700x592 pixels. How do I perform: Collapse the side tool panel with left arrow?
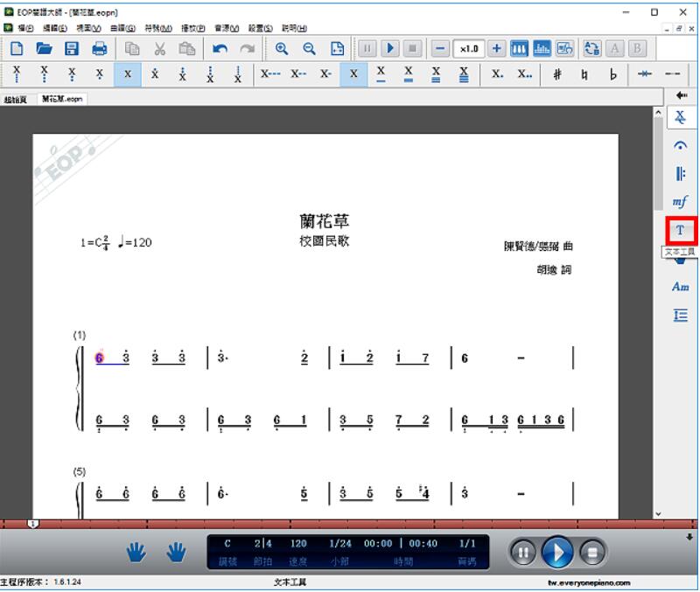point(682,95)
